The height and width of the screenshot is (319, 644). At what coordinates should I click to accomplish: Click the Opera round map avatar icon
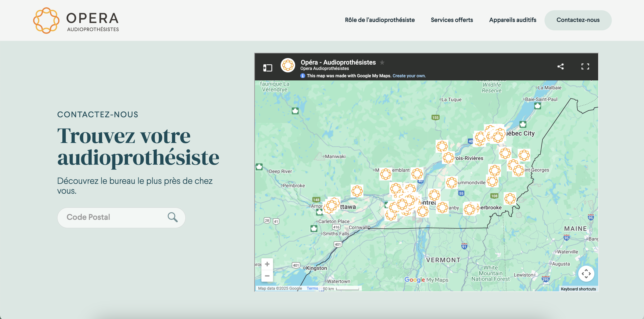pos(288,65)
